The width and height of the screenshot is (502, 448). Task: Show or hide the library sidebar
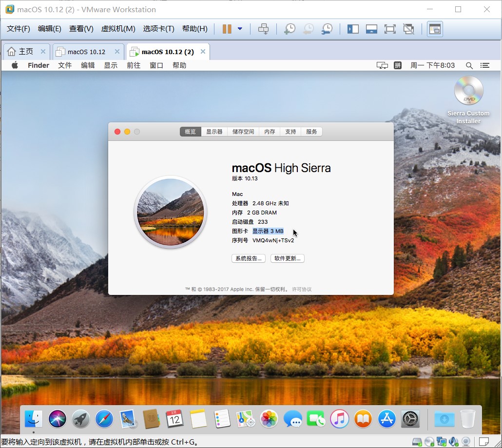pyautogui.click(x=353, y=29)
